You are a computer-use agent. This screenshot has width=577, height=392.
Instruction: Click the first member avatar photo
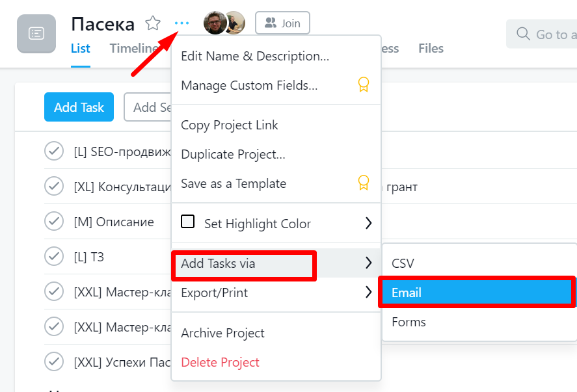point(214,23)
